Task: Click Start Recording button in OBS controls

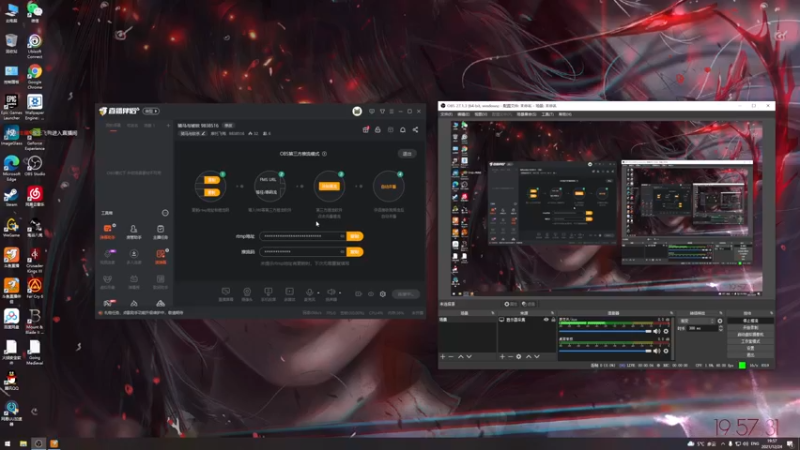Action: pos(750,328)
